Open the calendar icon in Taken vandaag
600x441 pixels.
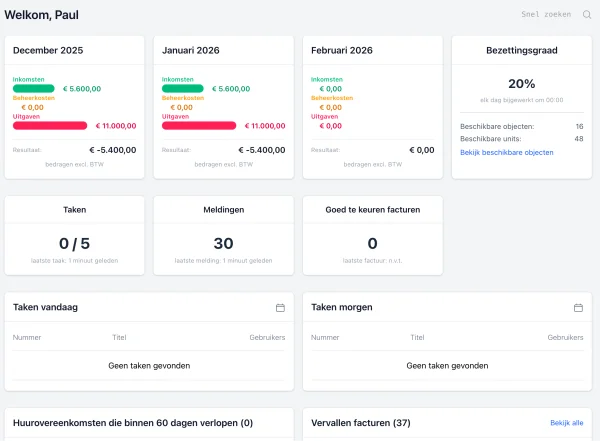[280, 307]
